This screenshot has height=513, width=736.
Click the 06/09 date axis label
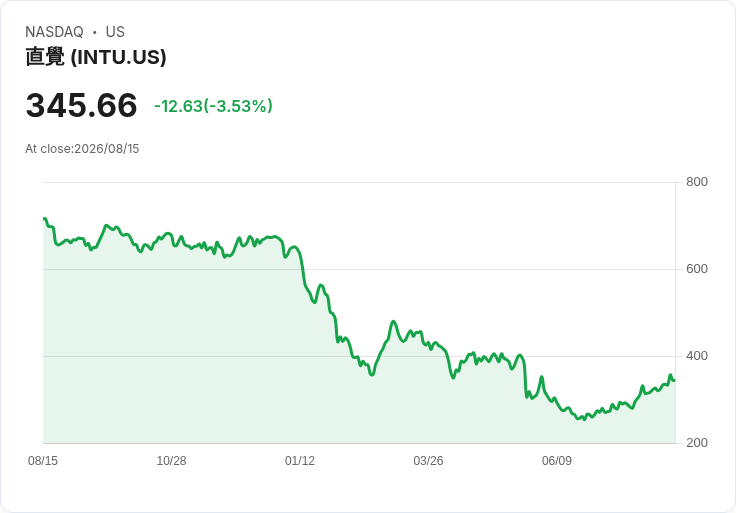[557, 461]
